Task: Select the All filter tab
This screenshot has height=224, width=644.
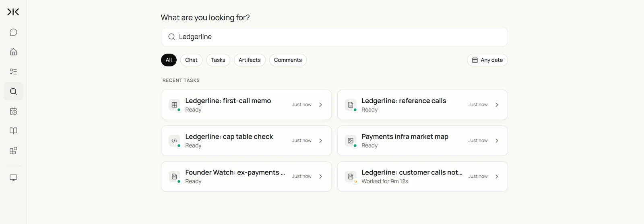Action: (x=169, y=60)
